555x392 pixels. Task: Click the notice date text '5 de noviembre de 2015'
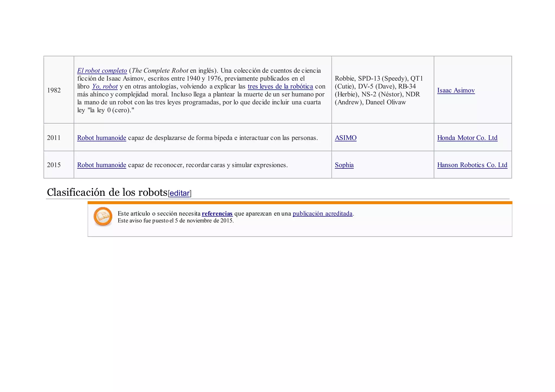point(204,221)
